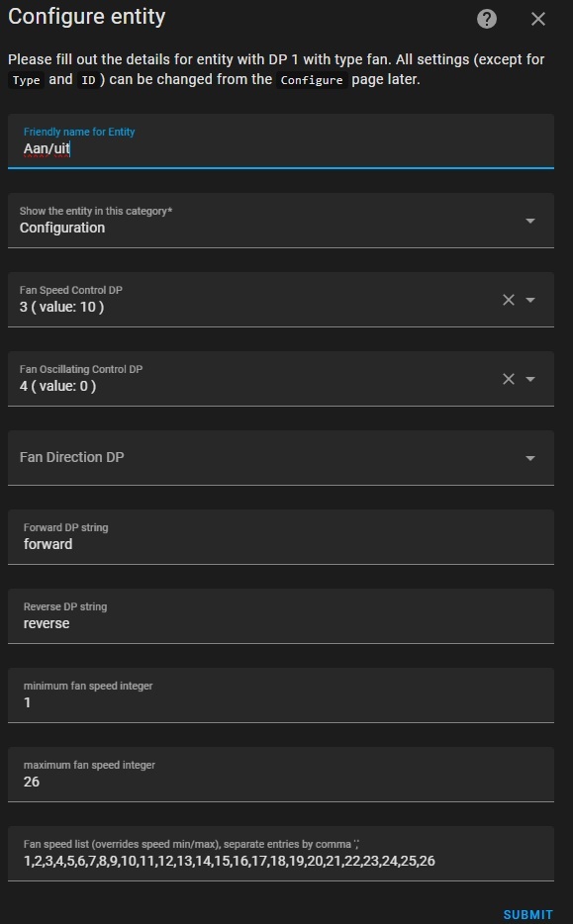Click the '4 ( value: 0 )' selection text

[x=57, y=386]
